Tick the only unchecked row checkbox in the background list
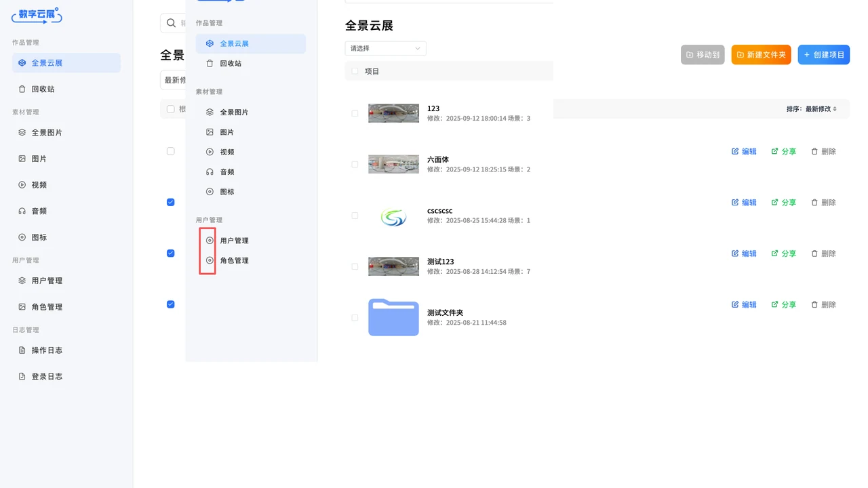Screen dimensions: 868x488 pos(171,151)
